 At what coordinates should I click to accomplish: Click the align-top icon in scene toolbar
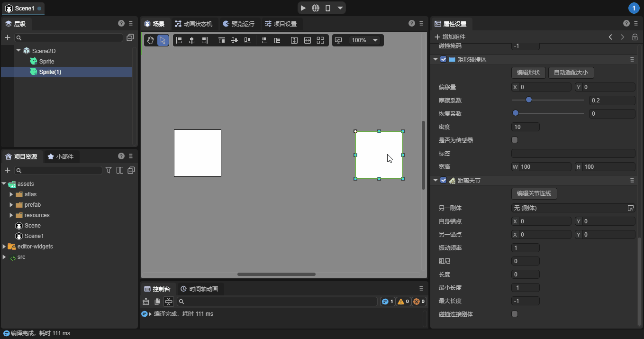(221, 40)
